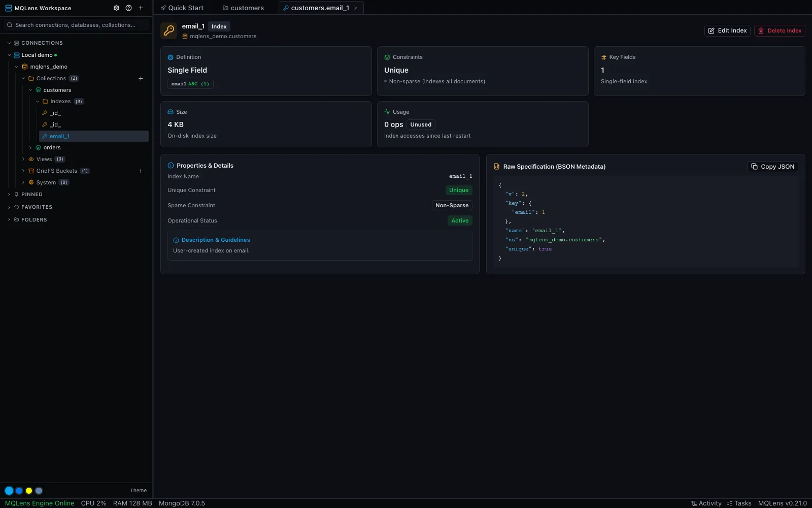Click the info icon beside Properties & Details

(171, 166)
